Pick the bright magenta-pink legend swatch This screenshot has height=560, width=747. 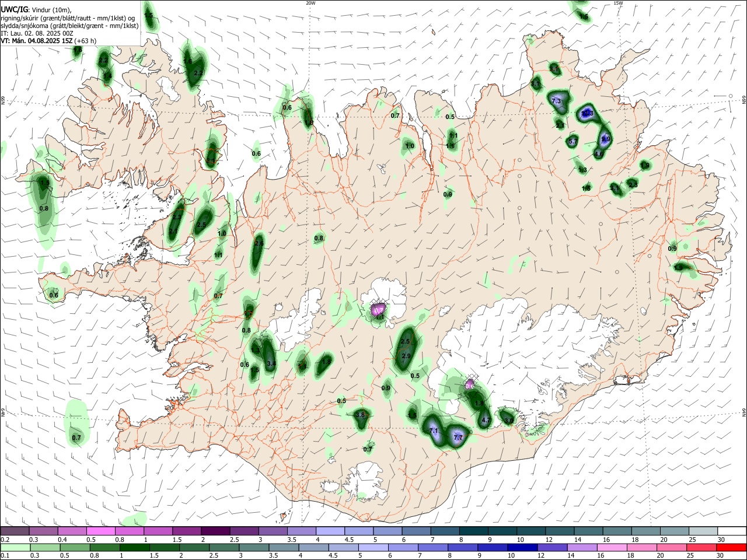(x=101, y=531)
